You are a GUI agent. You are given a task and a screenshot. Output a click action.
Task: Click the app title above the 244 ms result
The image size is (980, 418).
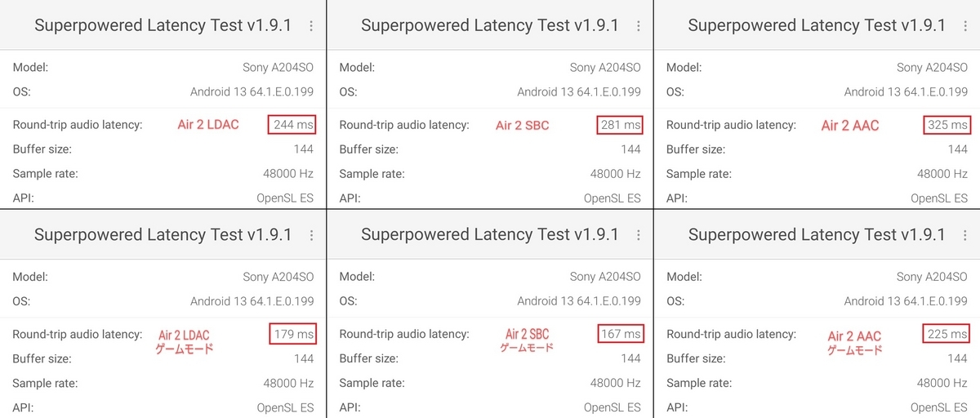[x=163, y=25]
